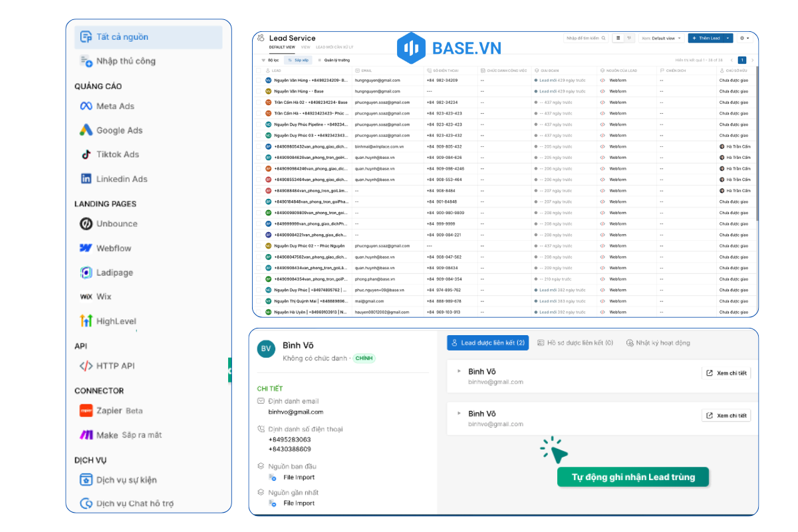Switch to LEAD MỚI CẦN XỬ LÝ tab

point(334,47)
